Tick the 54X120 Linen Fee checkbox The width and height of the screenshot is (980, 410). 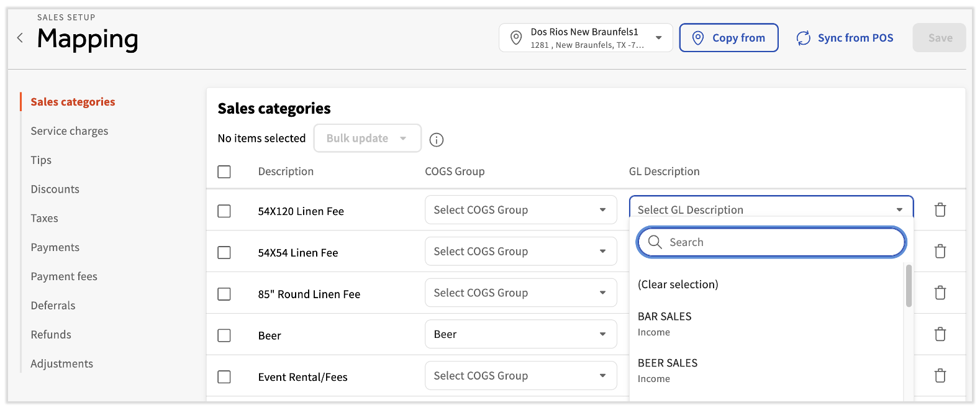point(224,211)
